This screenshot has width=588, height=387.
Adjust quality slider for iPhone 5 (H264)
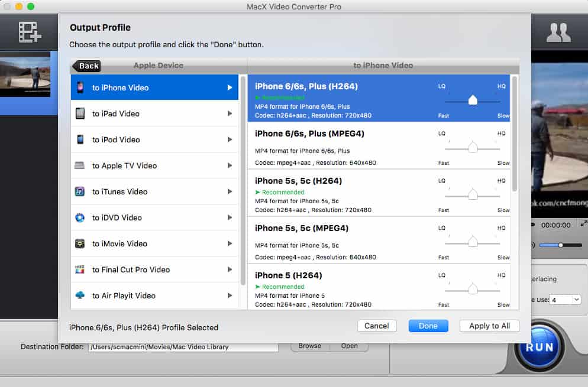tap(473, 289)
